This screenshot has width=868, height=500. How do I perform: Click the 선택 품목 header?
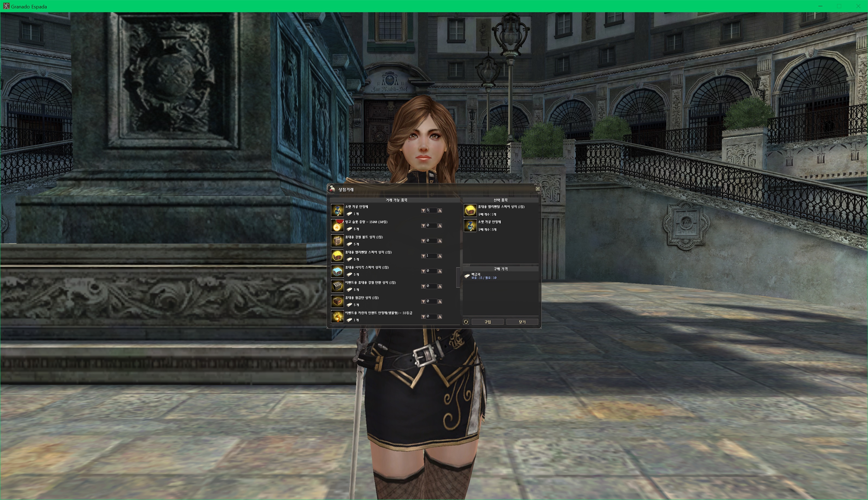[x=501, y=200]
